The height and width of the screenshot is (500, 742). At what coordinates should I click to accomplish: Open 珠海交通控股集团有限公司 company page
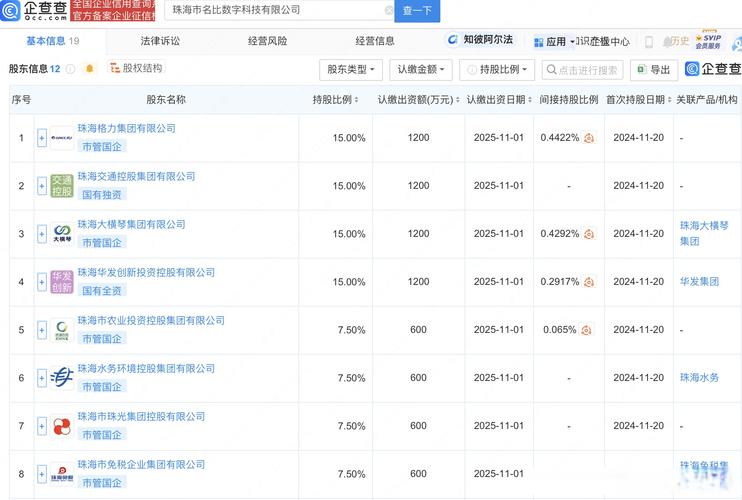coord(136,176)
